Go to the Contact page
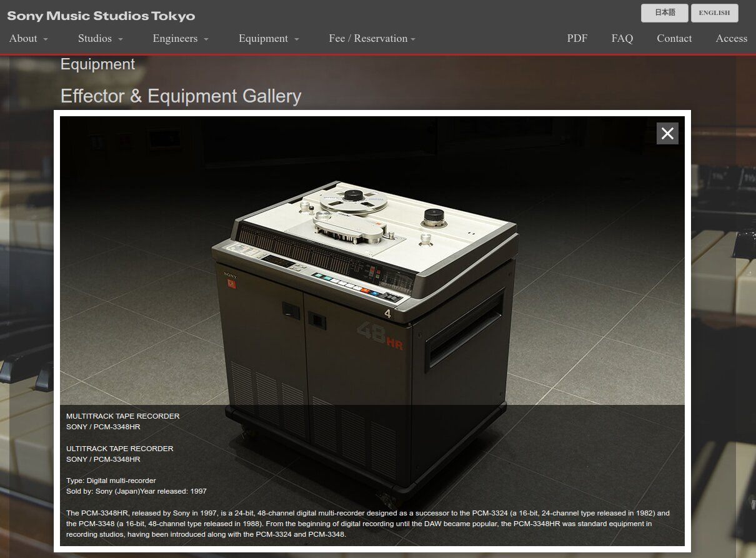The width and height of the screenshot is (756, 558). pos(674,38)
